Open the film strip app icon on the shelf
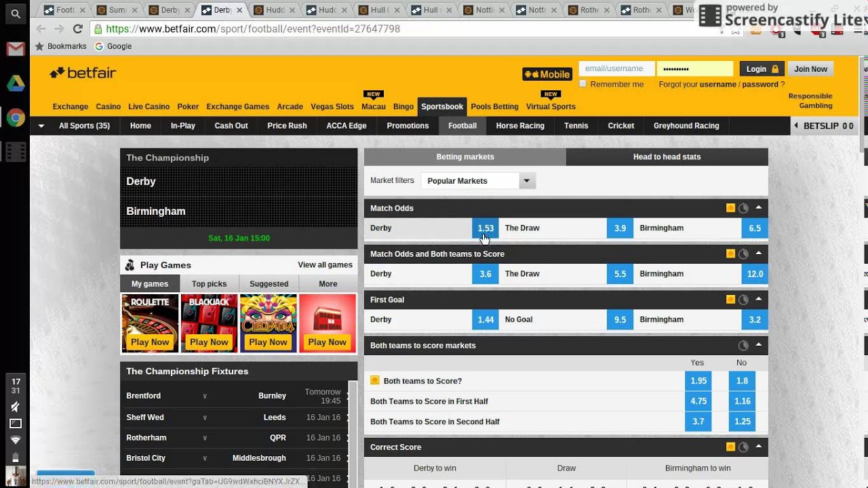This screenshot has width=868, height=488. 15,152
